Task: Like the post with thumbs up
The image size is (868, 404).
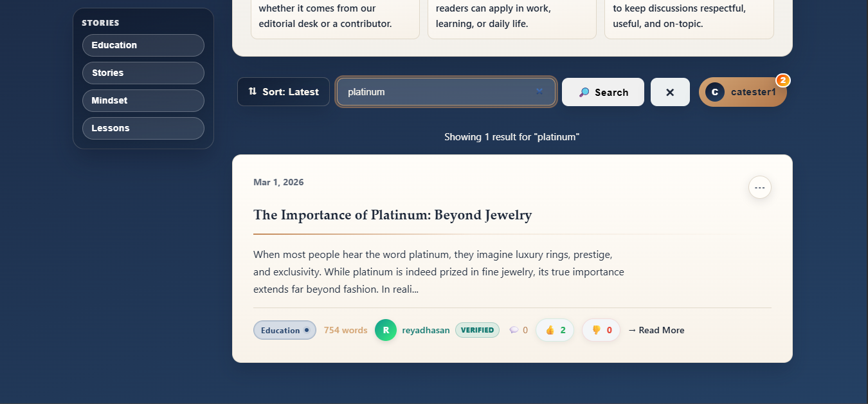Action: tap(555, 330)
